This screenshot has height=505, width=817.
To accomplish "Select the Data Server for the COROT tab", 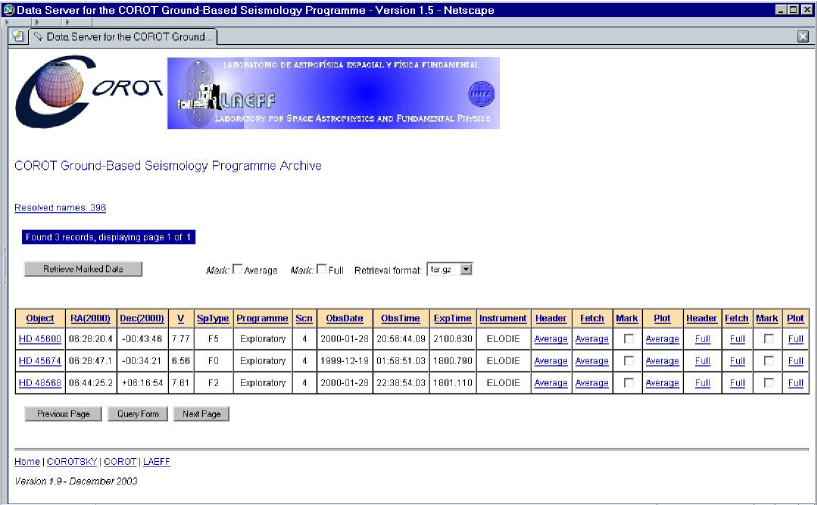I will tap(123, 37).
